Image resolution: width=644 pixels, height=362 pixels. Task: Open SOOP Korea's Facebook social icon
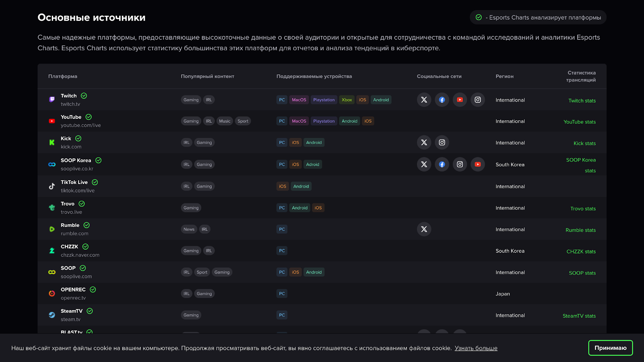coord(442,164)
